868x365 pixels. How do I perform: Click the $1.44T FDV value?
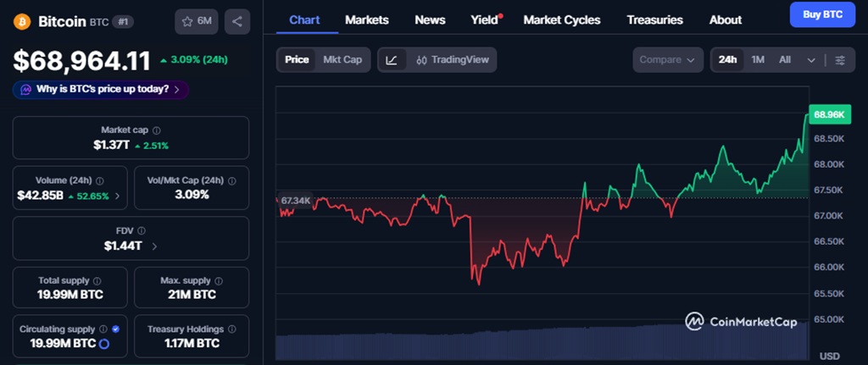pyautogui.click(x=122, y=246)
